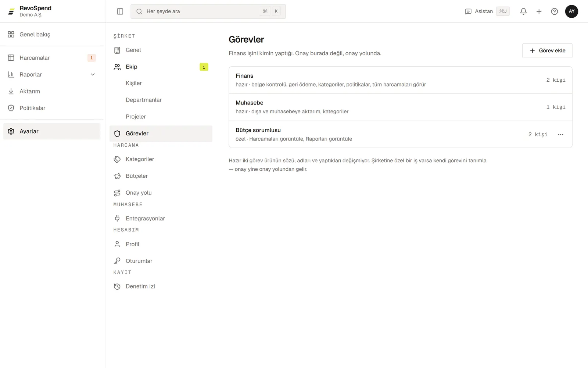Screen dimensions: 588x368
Task: Open Departmanlar under Ekip
Action: (x=161, y=100)
